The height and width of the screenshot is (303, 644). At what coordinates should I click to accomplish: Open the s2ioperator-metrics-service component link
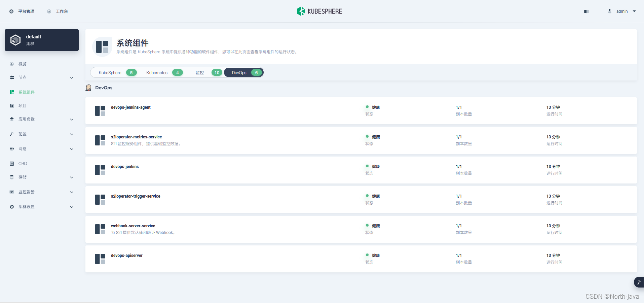136,137
